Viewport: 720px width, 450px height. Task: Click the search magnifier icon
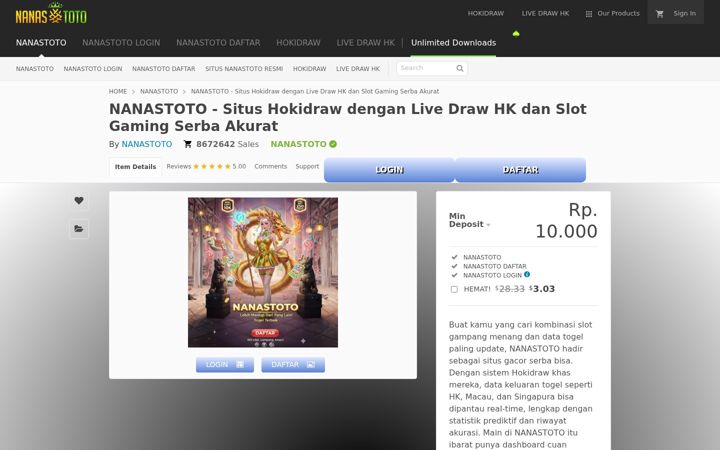pos(460,68)
